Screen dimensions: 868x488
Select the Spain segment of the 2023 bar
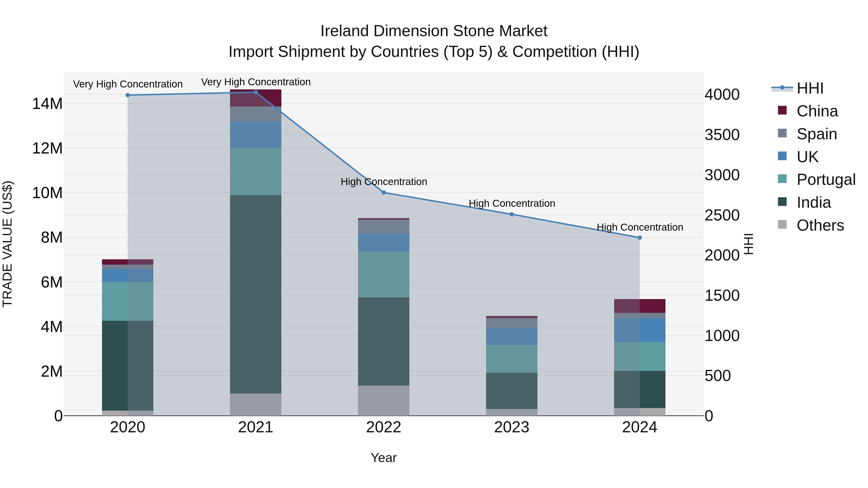[x=511, y=323]
